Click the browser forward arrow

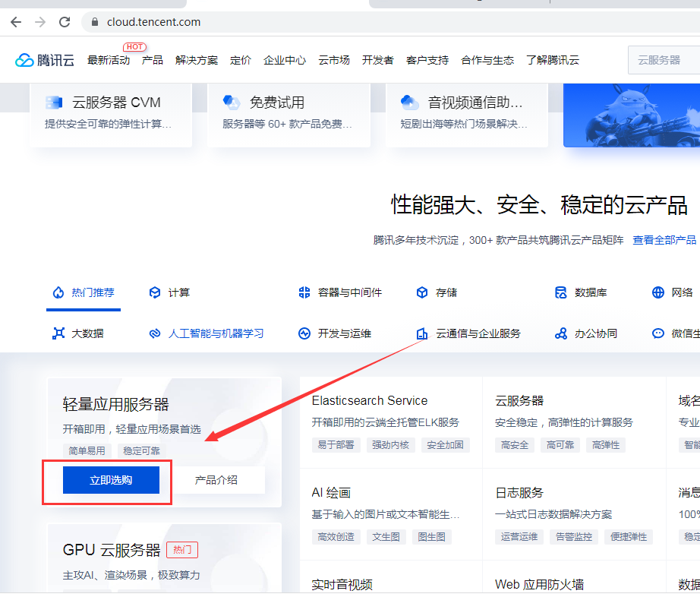click(x=40, y=22)
